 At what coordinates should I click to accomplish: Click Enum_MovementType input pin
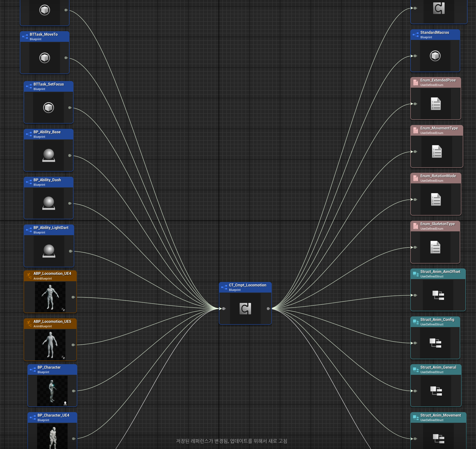coord(415,151)
